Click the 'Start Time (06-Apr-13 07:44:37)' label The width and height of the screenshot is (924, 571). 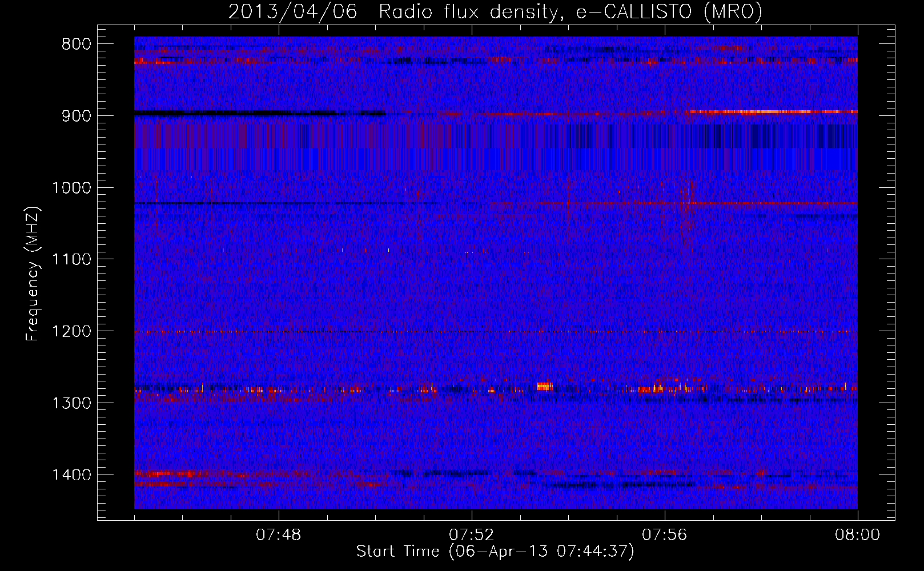[x=495, y=552]
